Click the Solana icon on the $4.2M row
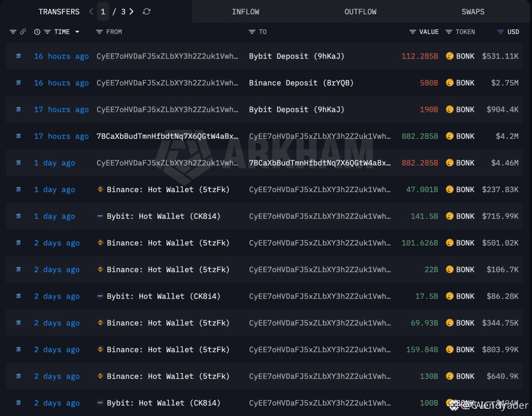532x416 pixels. [x=18, y=136]
